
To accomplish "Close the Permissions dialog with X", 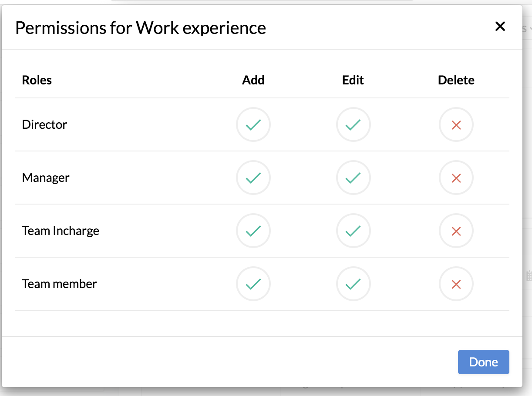I will point(500,27).
